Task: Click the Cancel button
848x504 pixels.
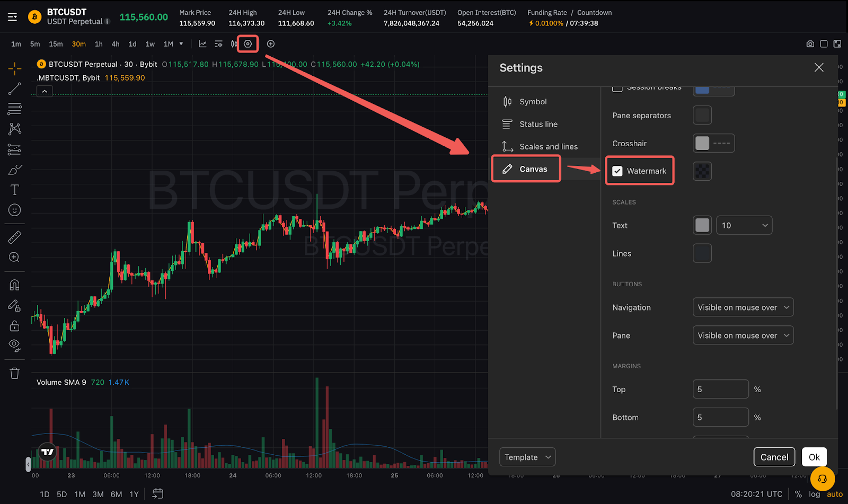Action: (774, 457)
